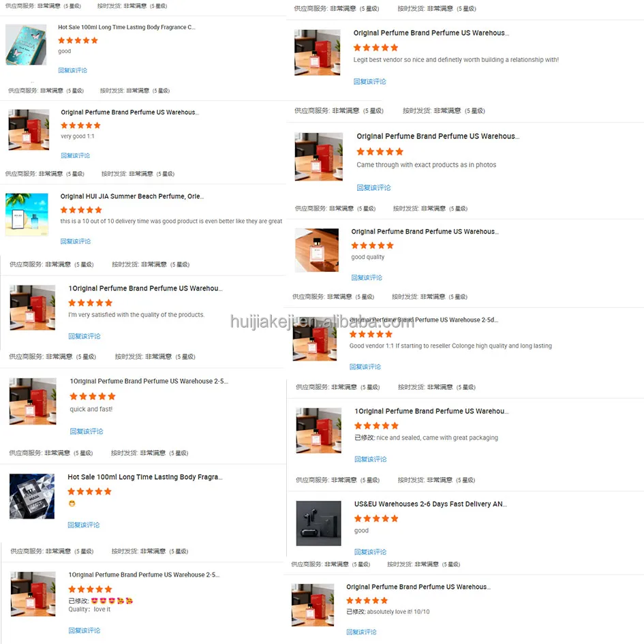Open the black earbuds product thumbnail
The height and width of the screenshot is (644, 644).
(x=319, y=523)
